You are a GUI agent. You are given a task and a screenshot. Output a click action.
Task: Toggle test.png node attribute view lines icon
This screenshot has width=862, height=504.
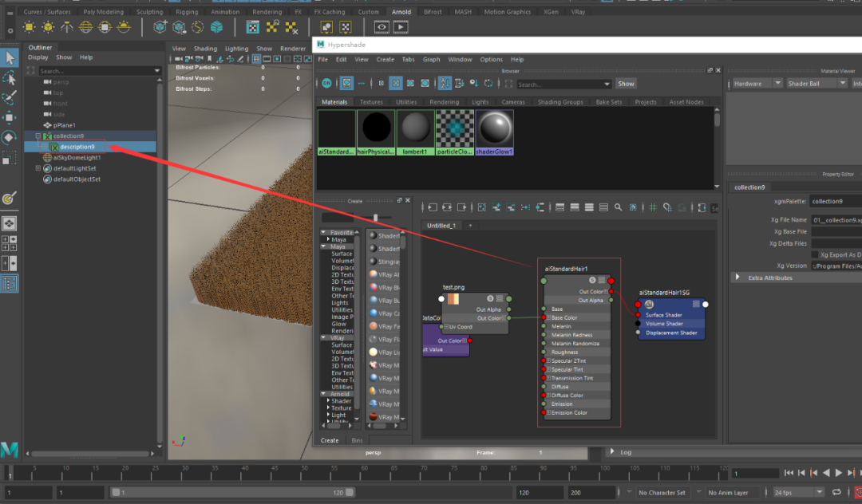(500, 299)
